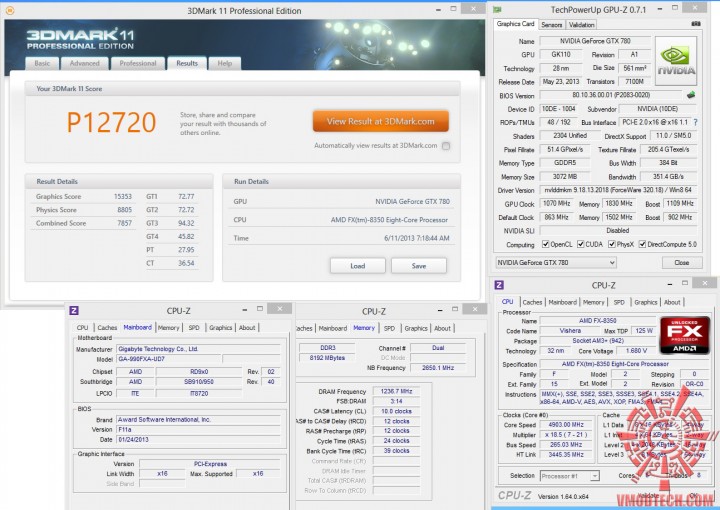
Task: Toggle automatically view results at 3DMark.com
Action: point(446,146)
